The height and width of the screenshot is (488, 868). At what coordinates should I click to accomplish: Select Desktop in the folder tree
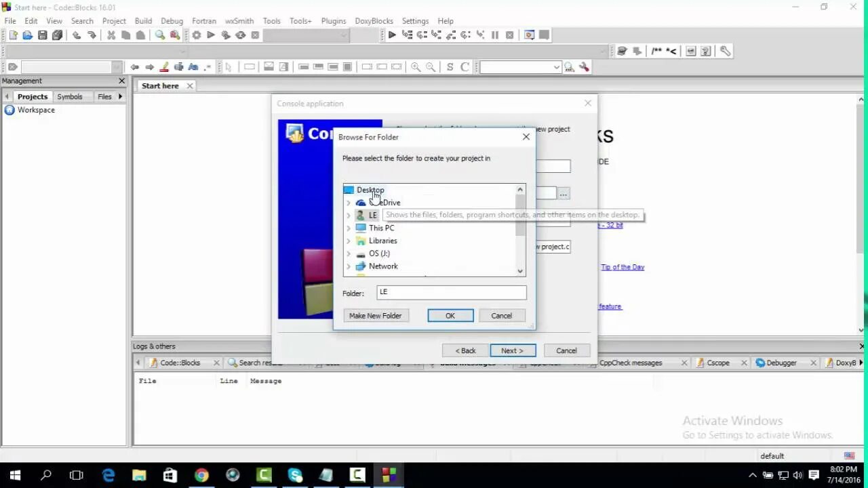click(x=370, y=190)
